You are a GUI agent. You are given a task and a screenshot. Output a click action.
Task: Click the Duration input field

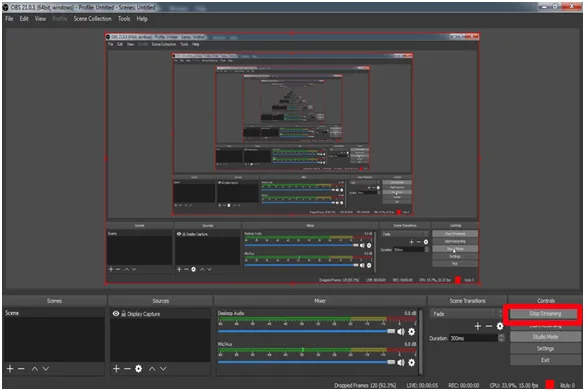tap(473, 338)
